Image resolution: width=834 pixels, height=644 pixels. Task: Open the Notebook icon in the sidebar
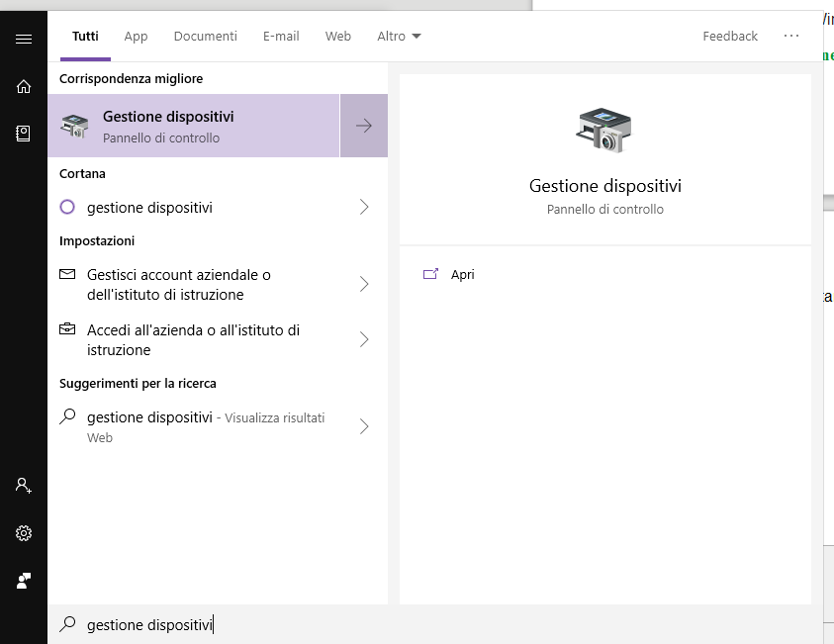(24, 134)
